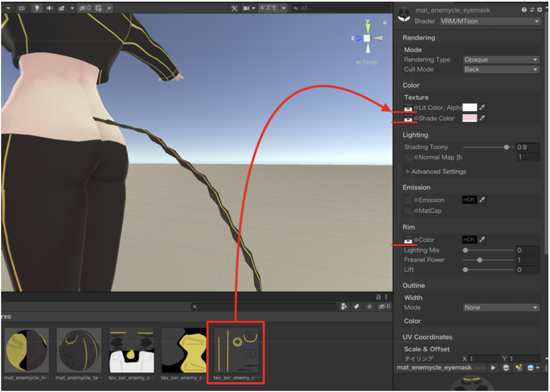The width and height of the screenshot is (550, 392).
Task: Open grid settings dropdown arrow
Action: click(x=109, y=8)
